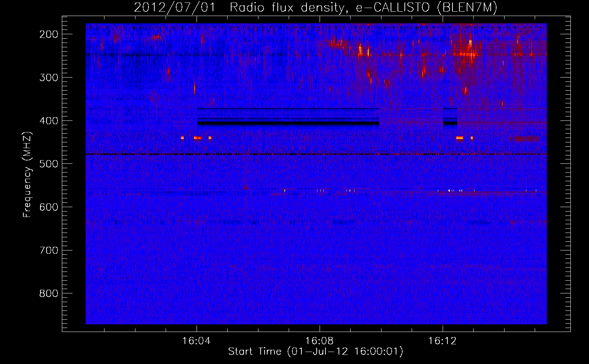Click the 700 frequency tick label
This screenshot has height=364, width=589.
(x=49, y=250)
